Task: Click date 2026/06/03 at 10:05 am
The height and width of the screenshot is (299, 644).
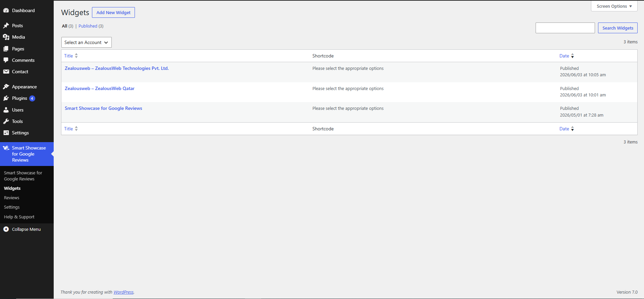Action: [x=583, y=75]
